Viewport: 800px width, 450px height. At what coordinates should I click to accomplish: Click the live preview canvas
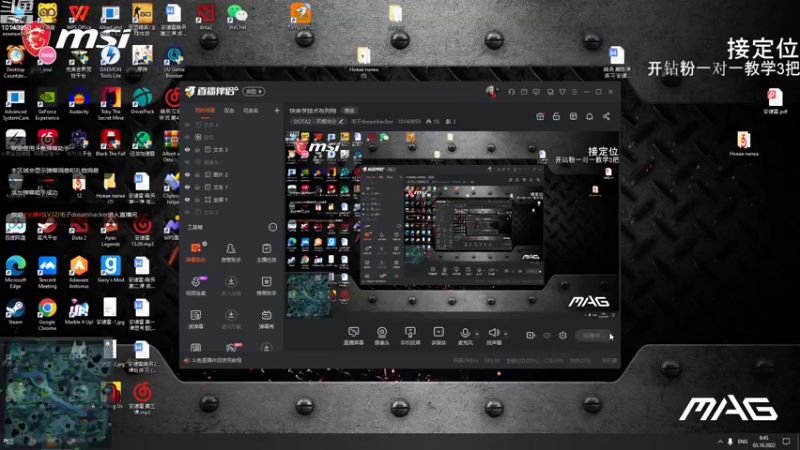[x=452, y=225]
